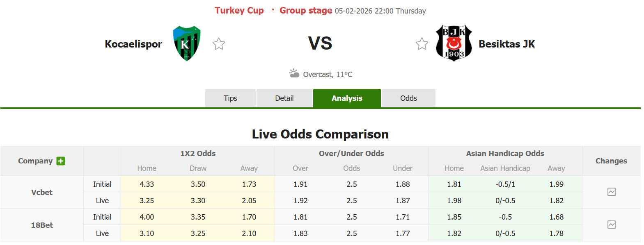Switch to the Tips tab

(230, 98)
